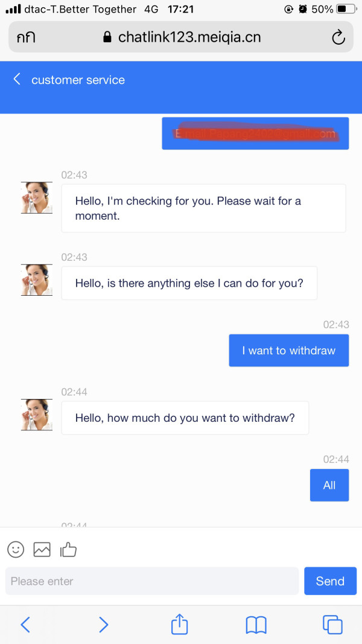
Task: Rate the chat with the thumbs-up icon
Action: tap(68, 549)
